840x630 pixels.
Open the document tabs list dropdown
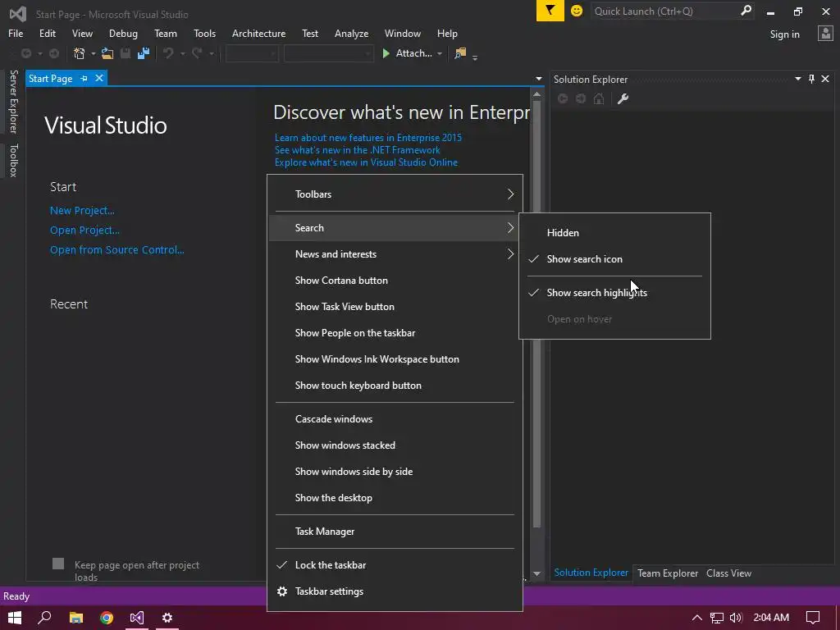coord(538,79)
